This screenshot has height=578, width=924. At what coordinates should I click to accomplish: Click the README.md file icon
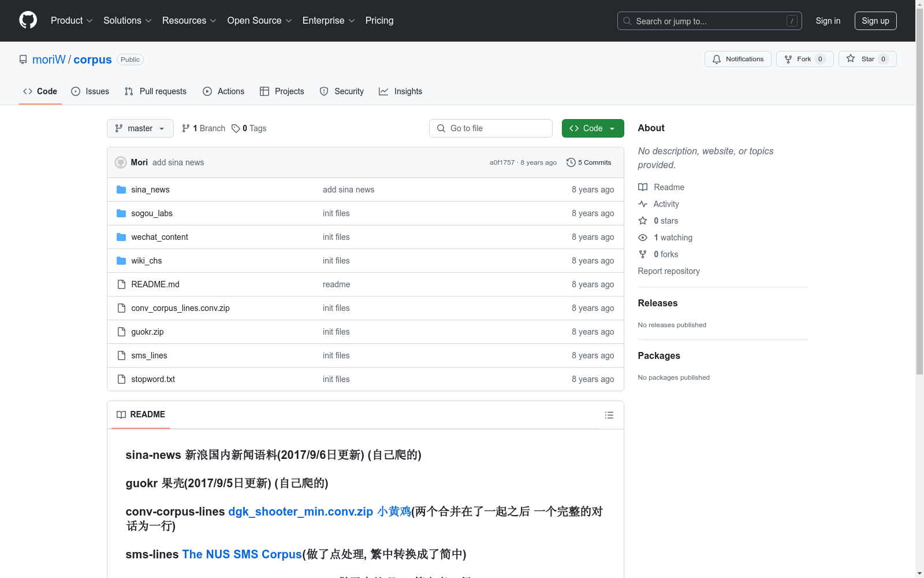(x=121, y=284)
